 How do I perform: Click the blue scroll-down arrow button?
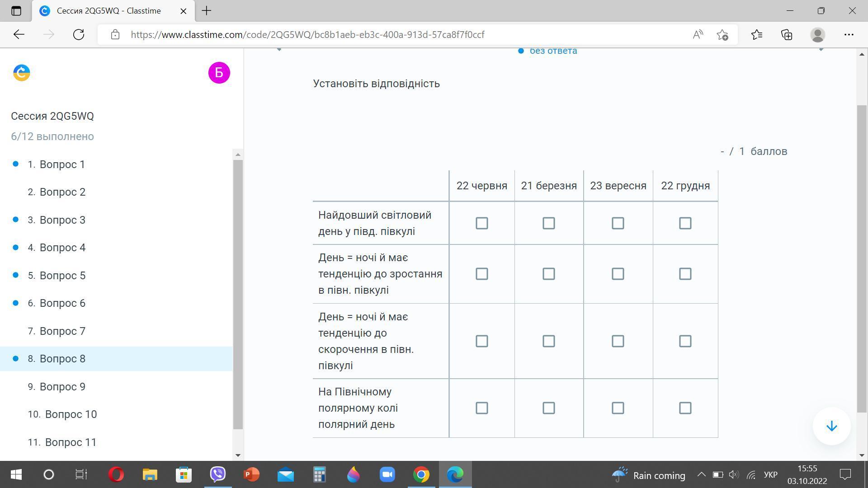[x=831, y=426]
